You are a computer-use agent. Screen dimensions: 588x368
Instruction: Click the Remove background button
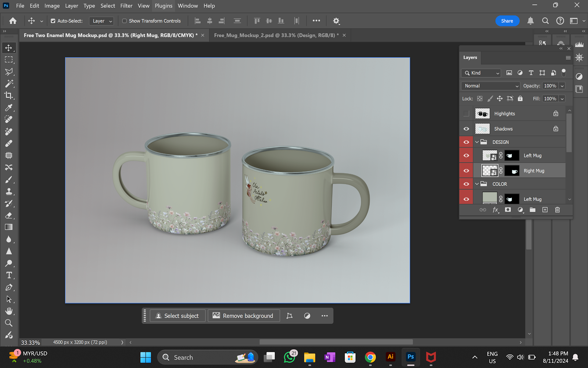click(243, 316)
